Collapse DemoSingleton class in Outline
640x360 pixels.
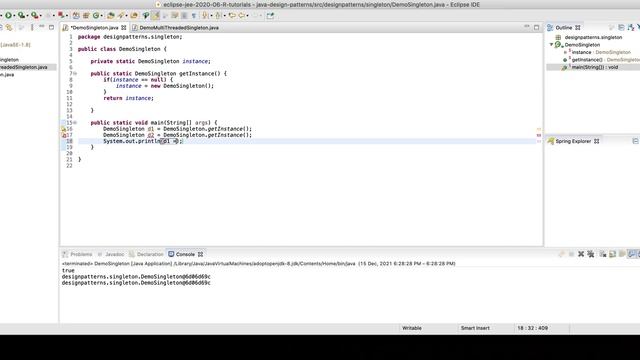[x=551, y=44]
